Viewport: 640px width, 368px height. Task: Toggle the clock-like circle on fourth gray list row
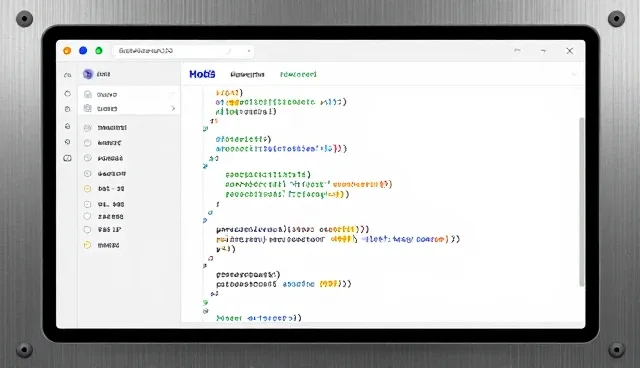point(87,173)
